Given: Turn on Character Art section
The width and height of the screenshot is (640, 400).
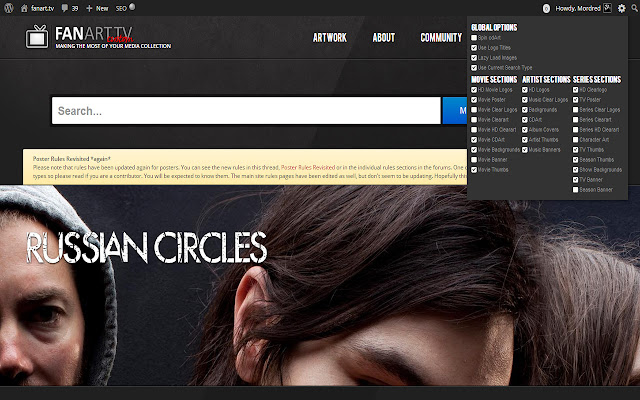Looking at the screenshot, I should point(576,140).
